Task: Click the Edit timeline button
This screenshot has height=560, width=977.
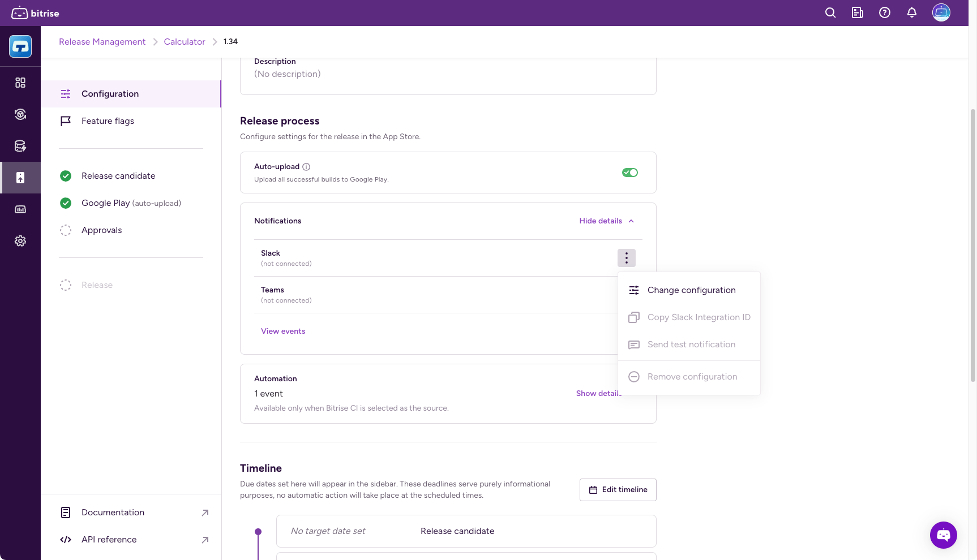Action: tap(618, 489)
